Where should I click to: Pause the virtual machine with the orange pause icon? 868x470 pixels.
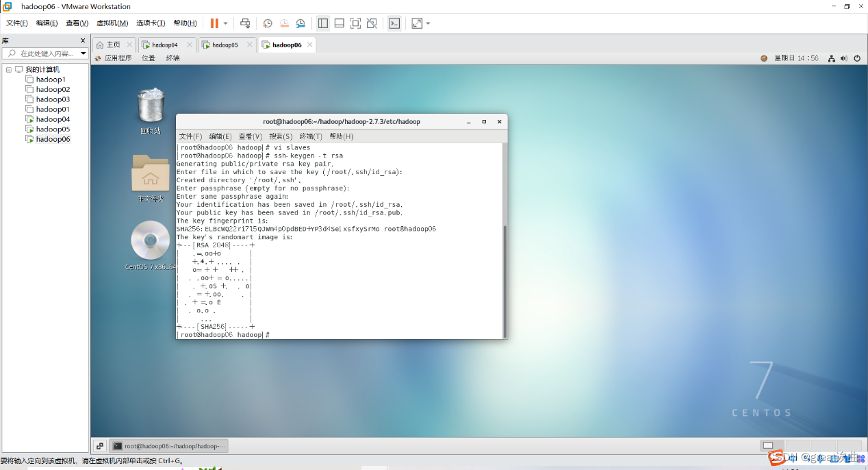click(x=214, y=23)
